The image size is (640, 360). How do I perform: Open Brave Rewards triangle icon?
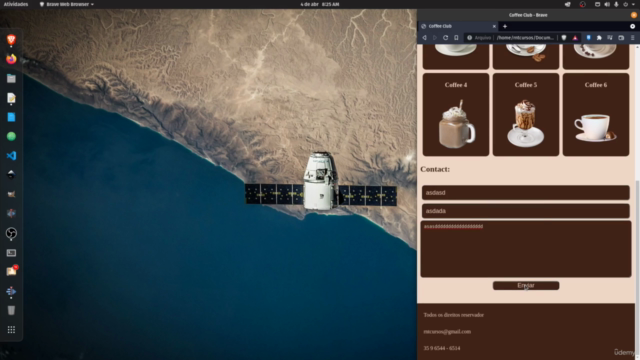(575, 38)
